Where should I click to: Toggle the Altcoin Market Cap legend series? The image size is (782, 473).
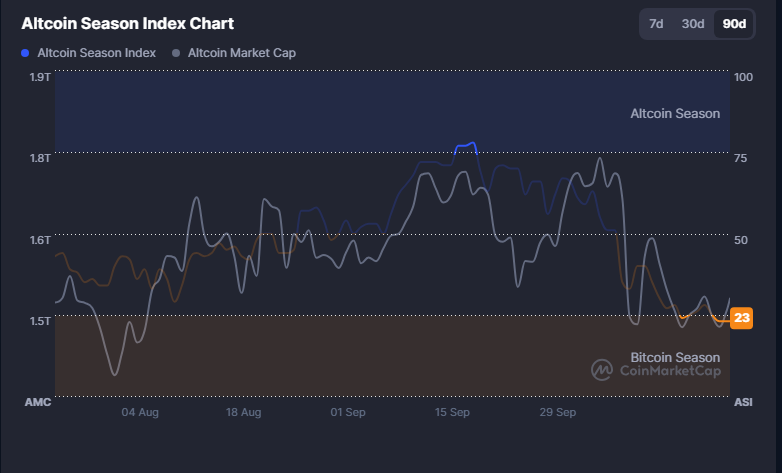coord(241,52)
